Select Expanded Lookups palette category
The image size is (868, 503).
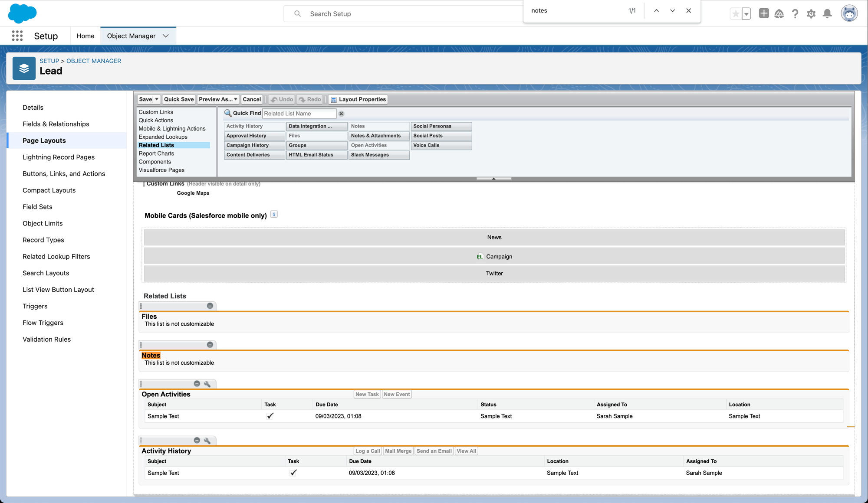[x=163, y=137]
